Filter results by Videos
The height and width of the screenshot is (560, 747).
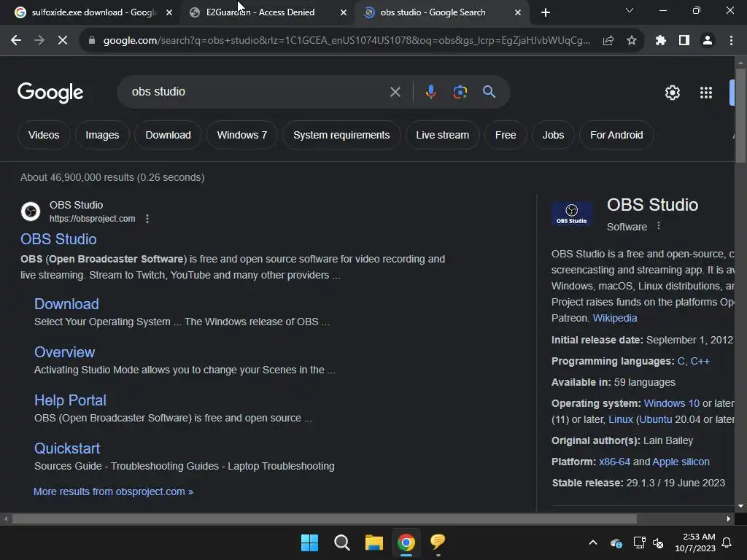(x=44, y=135)
